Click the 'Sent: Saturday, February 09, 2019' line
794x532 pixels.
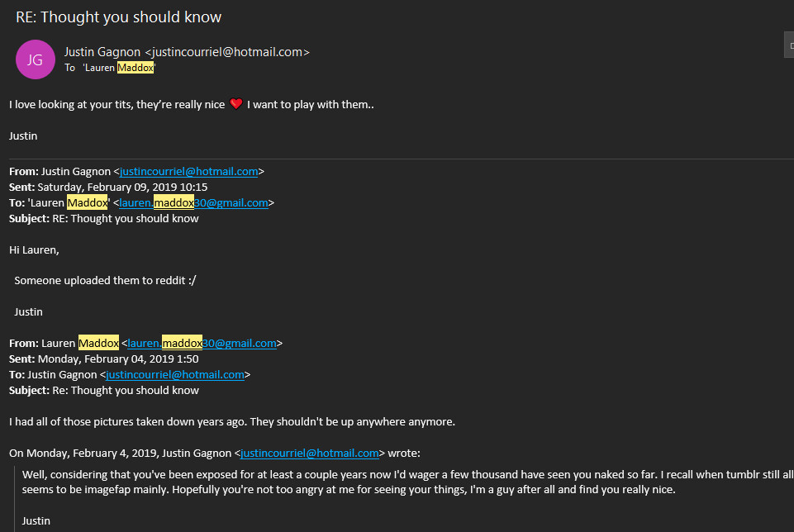pyautogui.click(x=108, y=188)
